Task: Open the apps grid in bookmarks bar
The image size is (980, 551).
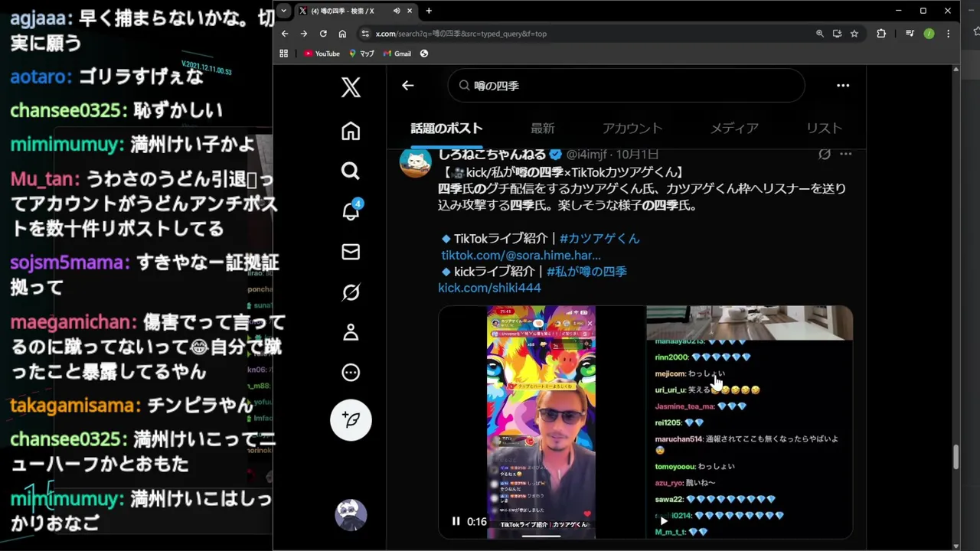Action: point(284,54)
